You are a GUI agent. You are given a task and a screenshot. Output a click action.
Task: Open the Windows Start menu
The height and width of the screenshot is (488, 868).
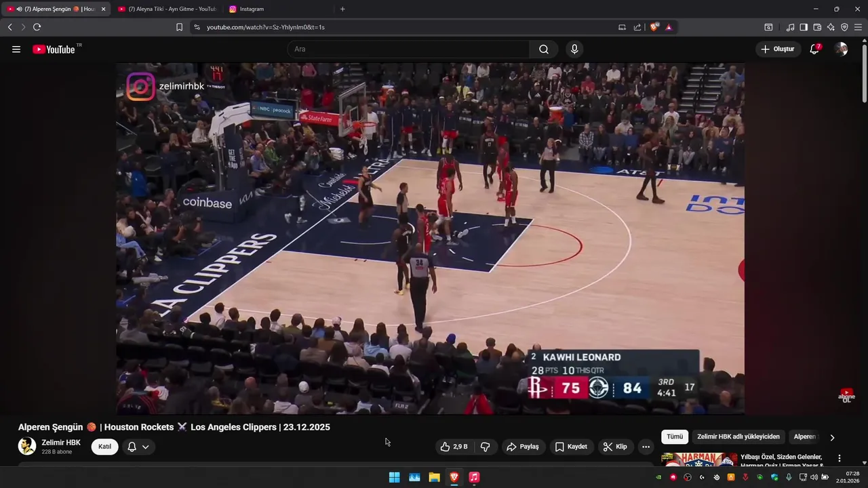[394, 477]
